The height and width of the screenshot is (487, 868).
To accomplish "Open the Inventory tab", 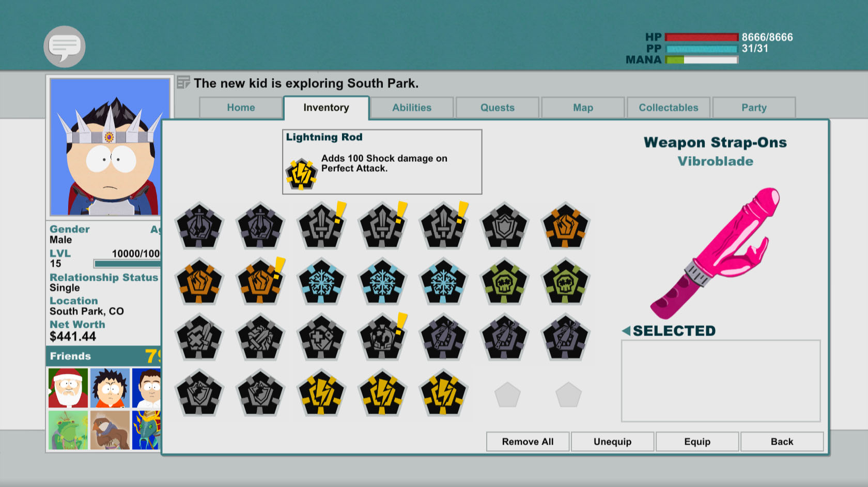I will point(326,108).
